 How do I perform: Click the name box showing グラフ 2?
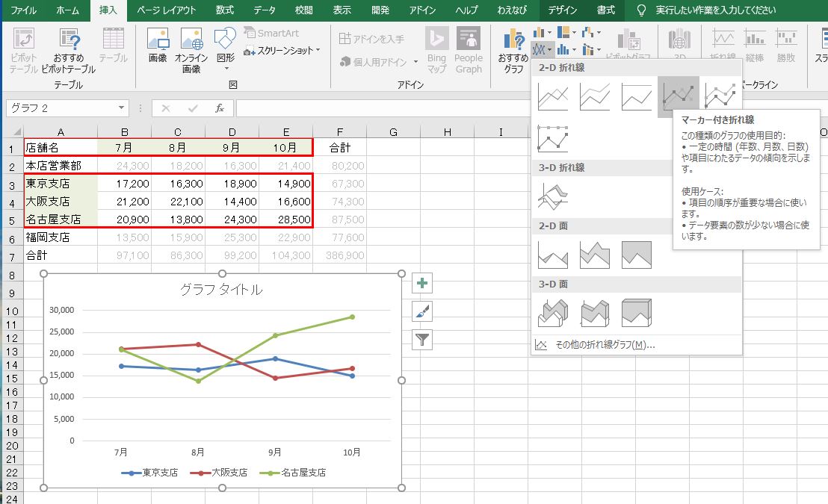[x=61, y=108]
